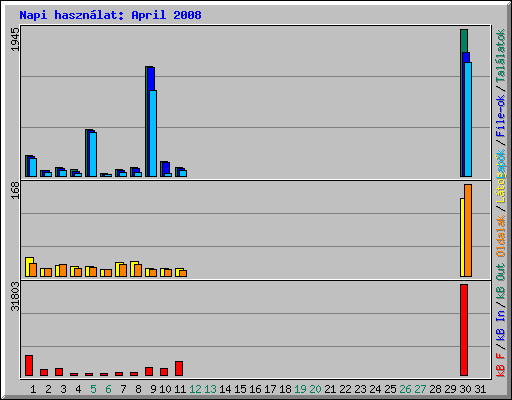Screen dimensions: 512x400
Task: Select the day 18 label on the x-axis
Action: coord(285,389)
